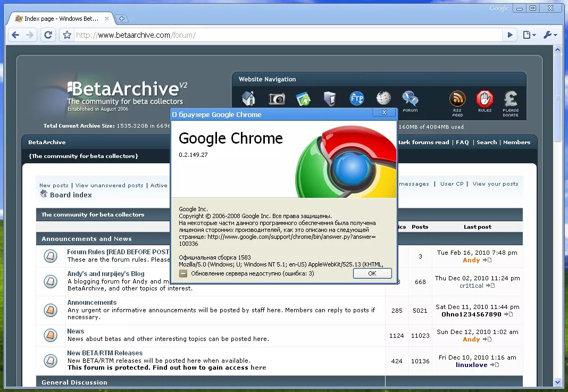Open View unanswered posts link

tap(110, 186)
